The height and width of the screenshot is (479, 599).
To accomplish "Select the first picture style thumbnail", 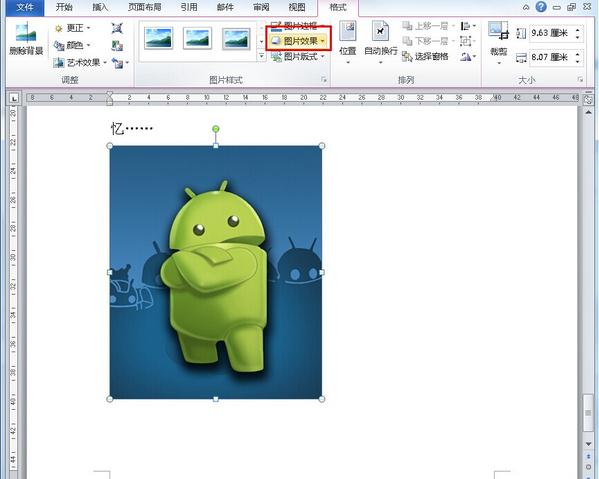I will [159, 38].
